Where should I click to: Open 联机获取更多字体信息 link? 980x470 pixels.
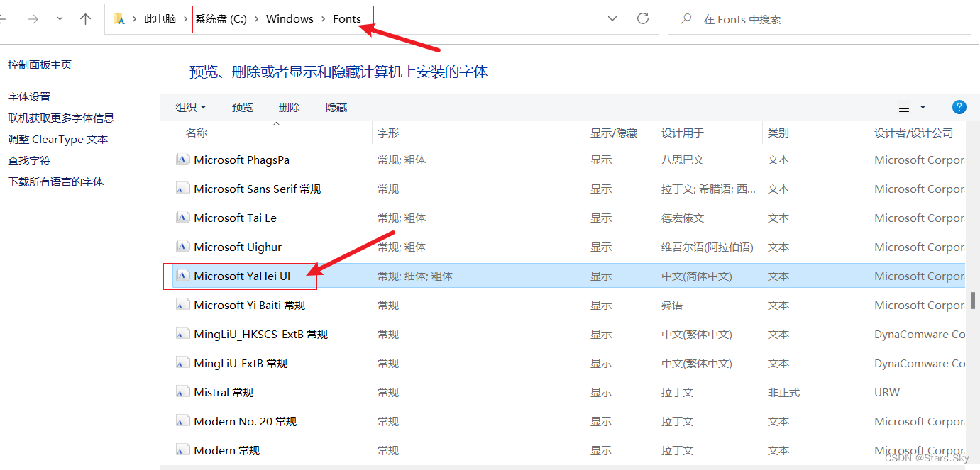[61, 118]
